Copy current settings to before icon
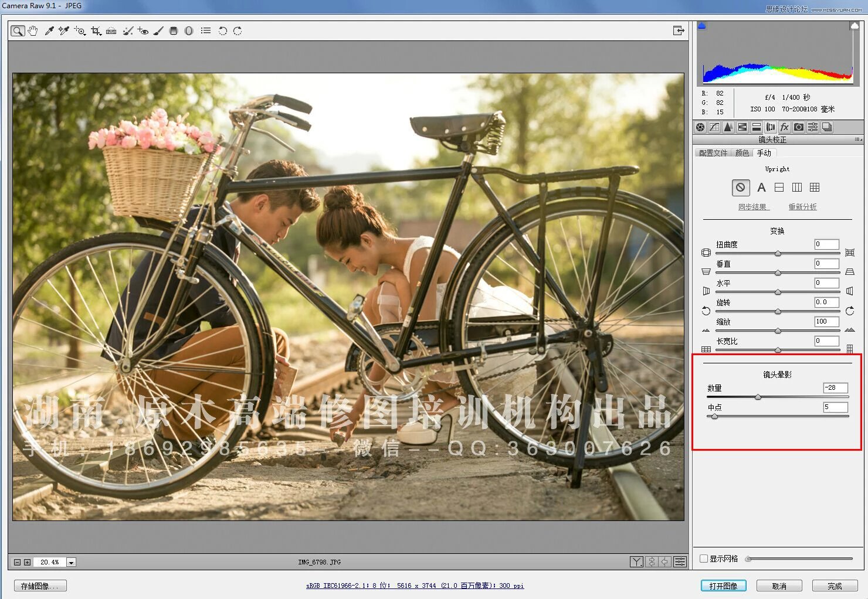Image resolution: width=868 pixels, height=599 pixels. point(665,562)
